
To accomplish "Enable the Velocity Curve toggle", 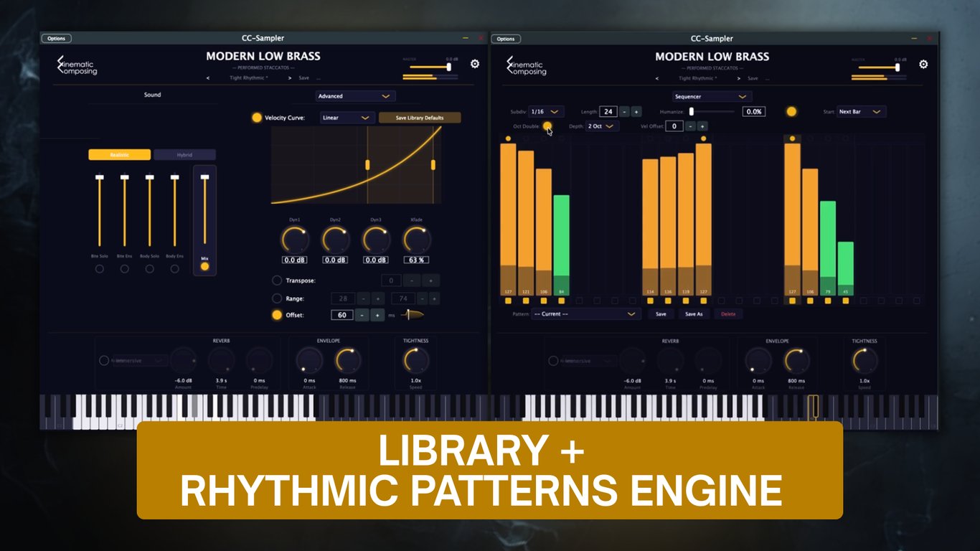I will [256, 117].
